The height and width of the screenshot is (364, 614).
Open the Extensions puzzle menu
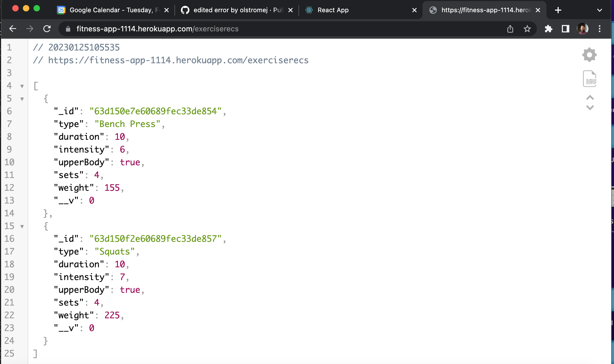tap(548, 29)
